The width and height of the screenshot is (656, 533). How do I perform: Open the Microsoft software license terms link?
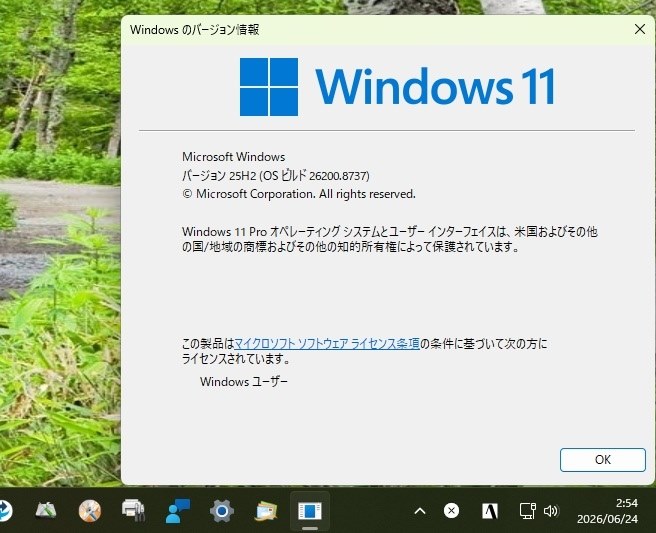[327, 343]
